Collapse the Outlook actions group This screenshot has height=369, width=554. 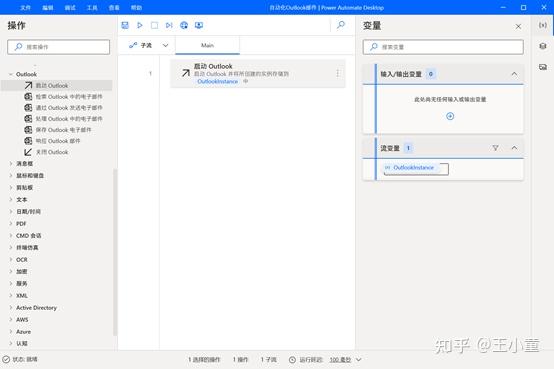(x=11, y=74)
